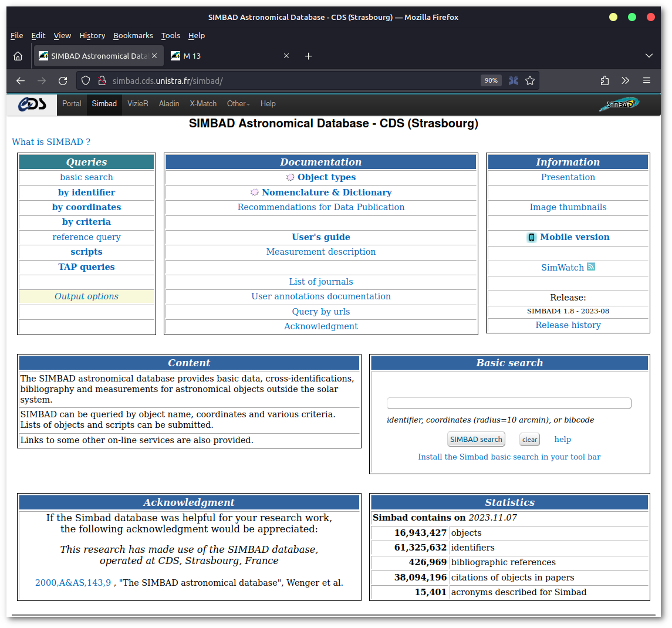Reload the page with the refresh icon

[63, 80]
